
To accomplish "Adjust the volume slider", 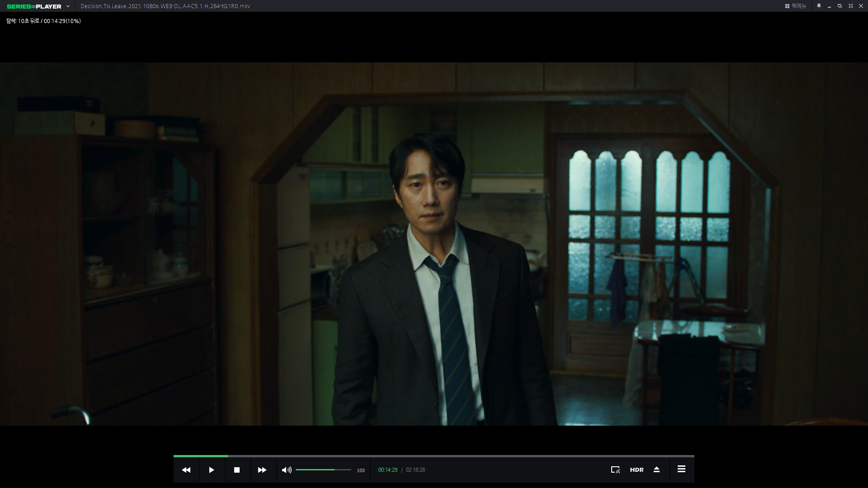I will 323,470.
